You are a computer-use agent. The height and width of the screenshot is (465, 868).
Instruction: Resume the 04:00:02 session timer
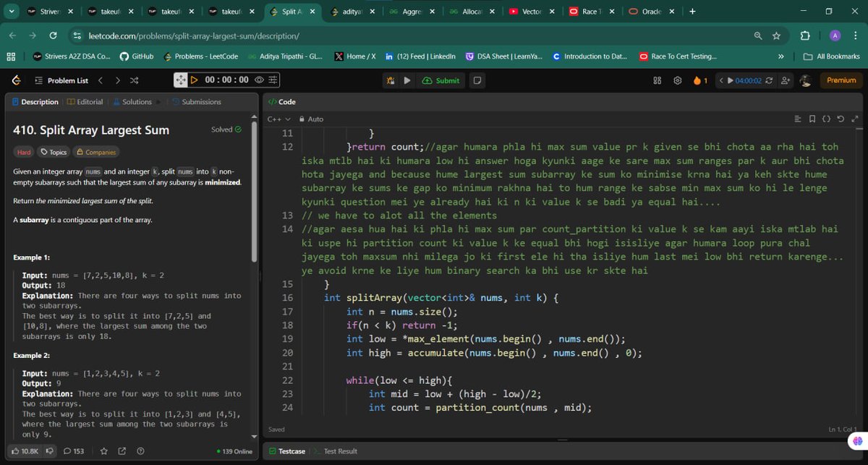point(744,80)
